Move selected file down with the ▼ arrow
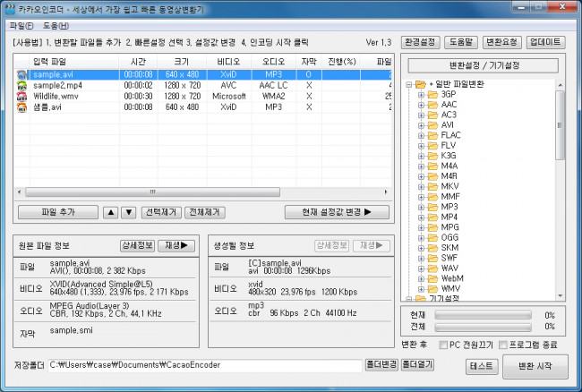 (x=128, y=212)
